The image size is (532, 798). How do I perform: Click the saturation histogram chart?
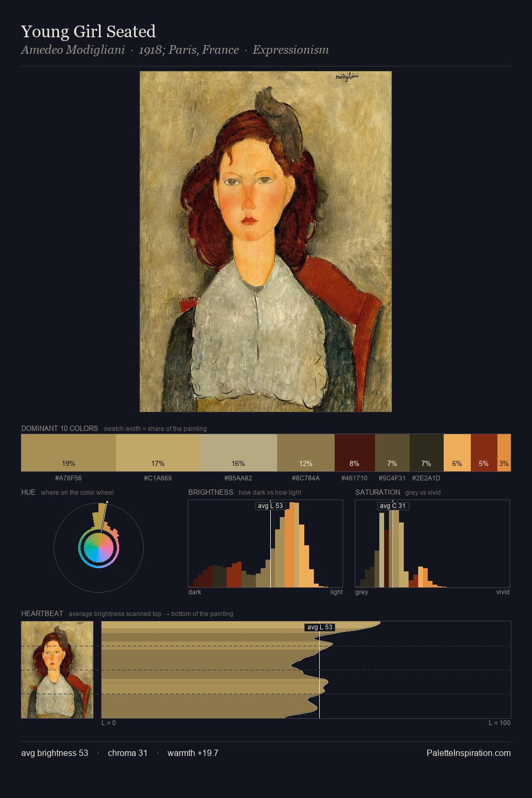click(433, 544)
